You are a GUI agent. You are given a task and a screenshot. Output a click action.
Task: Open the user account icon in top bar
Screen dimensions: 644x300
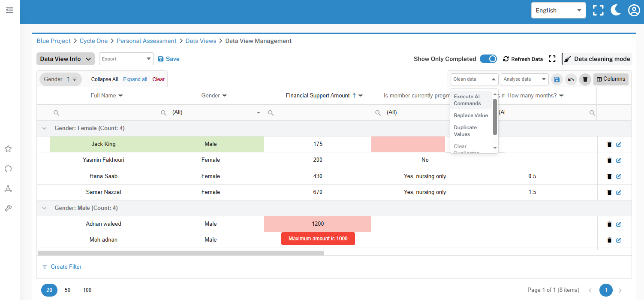(634, 10)
